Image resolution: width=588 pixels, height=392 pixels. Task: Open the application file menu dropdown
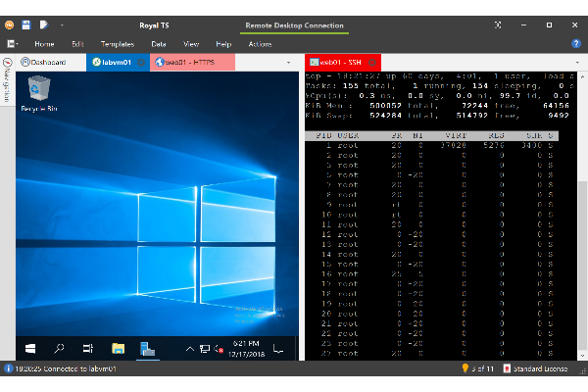12,44
